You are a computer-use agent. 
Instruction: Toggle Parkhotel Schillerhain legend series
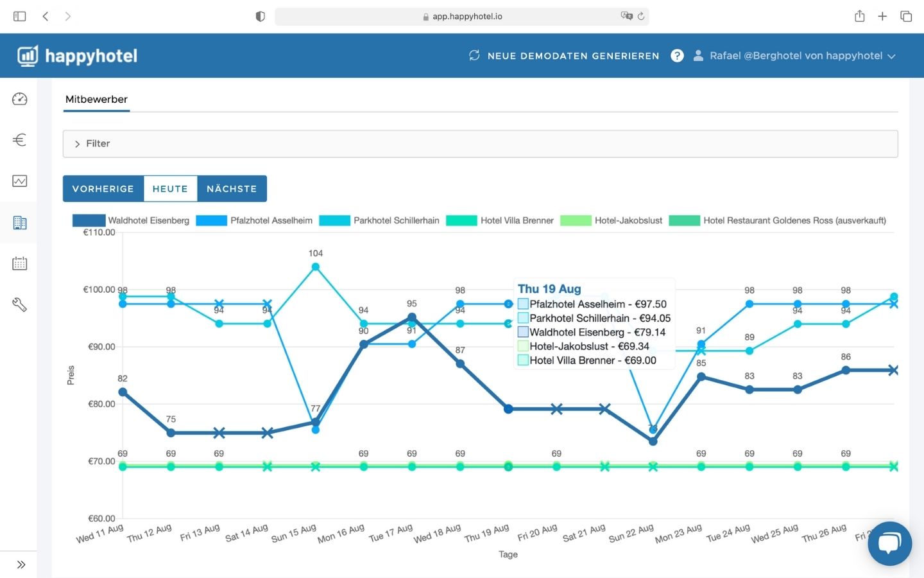coord(379,220)
